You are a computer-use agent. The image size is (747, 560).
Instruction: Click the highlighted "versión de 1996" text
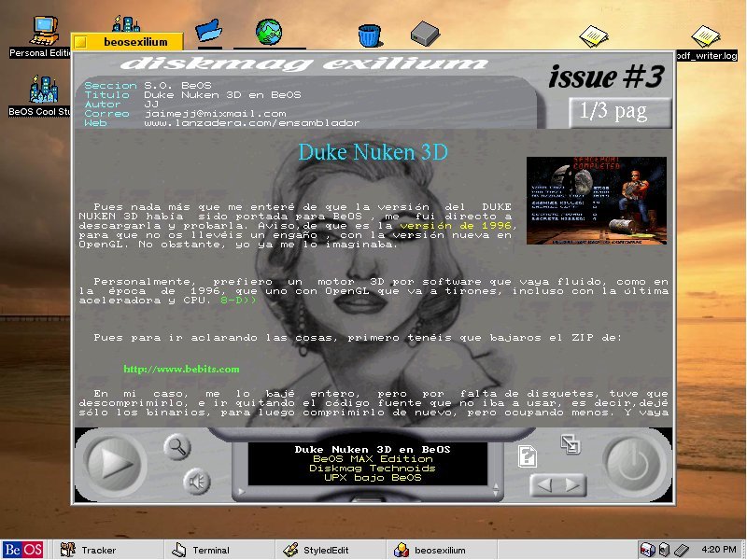coord(456,226)
